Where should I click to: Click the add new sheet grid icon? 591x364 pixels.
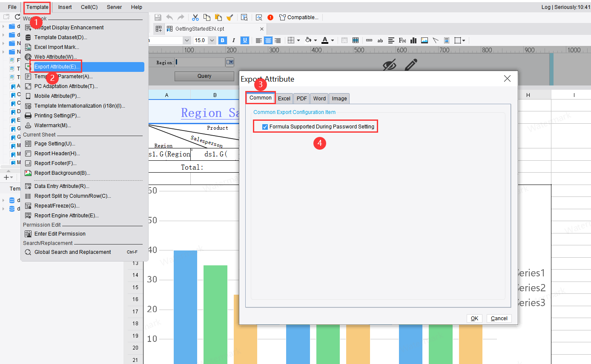(x=158, y=29)
